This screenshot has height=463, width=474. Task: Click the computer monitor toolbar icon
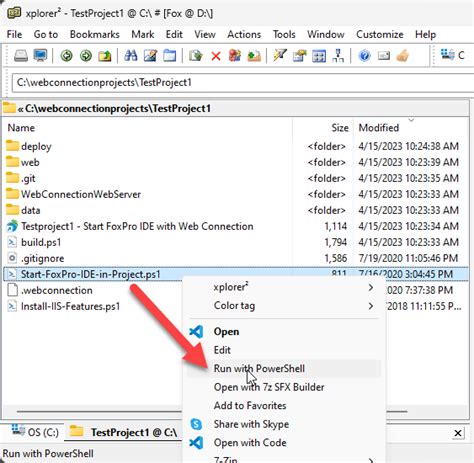coord(40,56)
